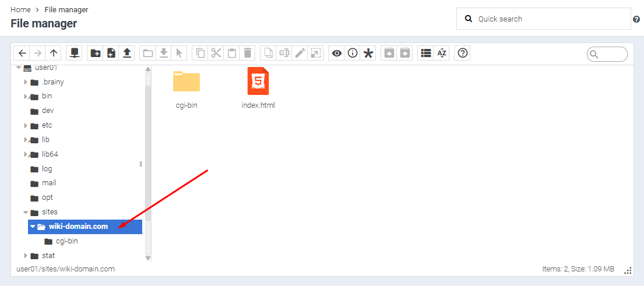Click the open folder toolbar icon
Image resolution: width=644 pixels, height=286 pixels.
[148, 53]
